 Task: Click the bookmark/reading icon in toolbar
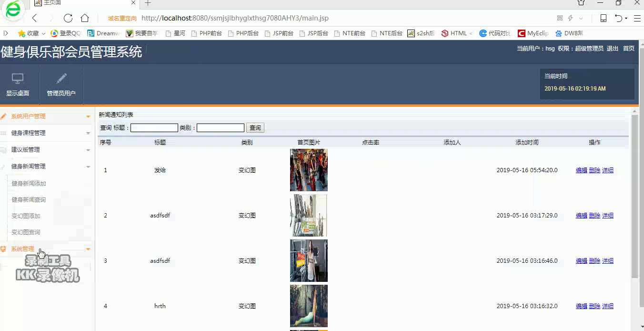pos(604,18)
